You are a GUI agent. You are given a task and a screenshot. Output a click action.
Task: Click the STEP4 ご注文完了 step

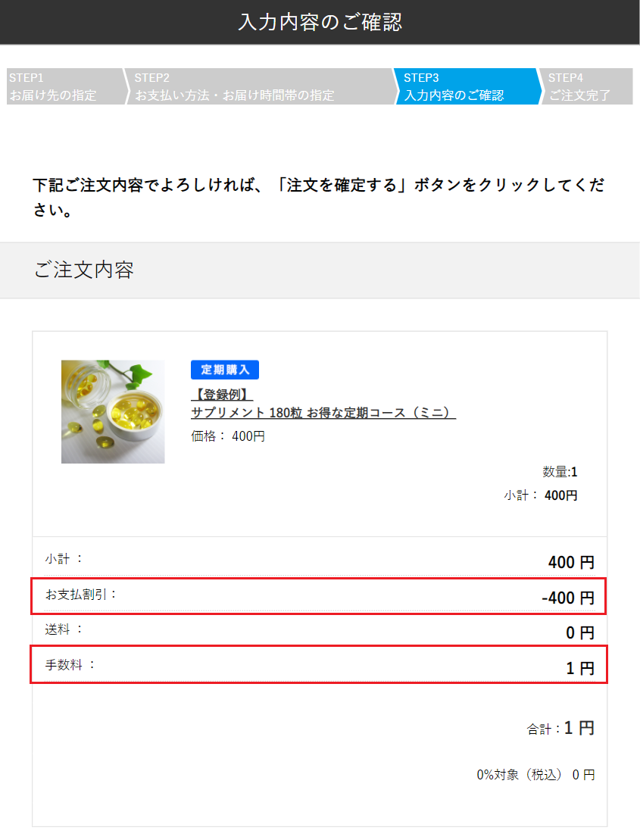point(584,86)
